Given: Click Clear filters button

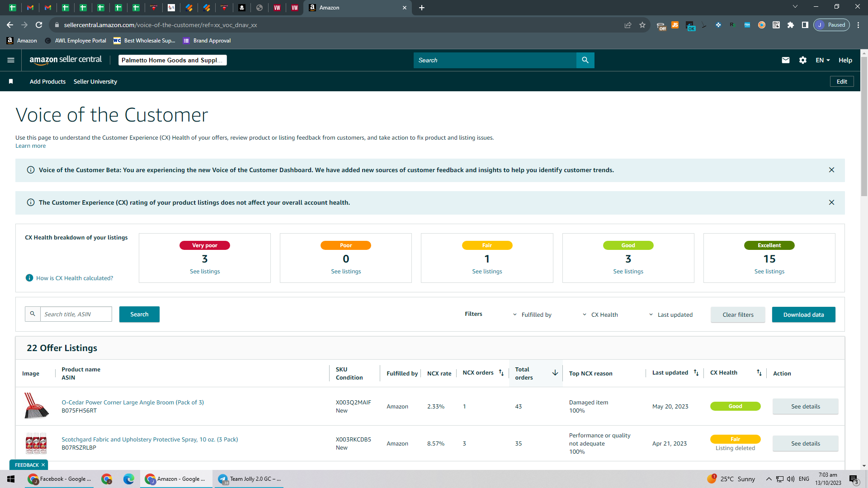Looking at the screenshot, I should [738, 314].
